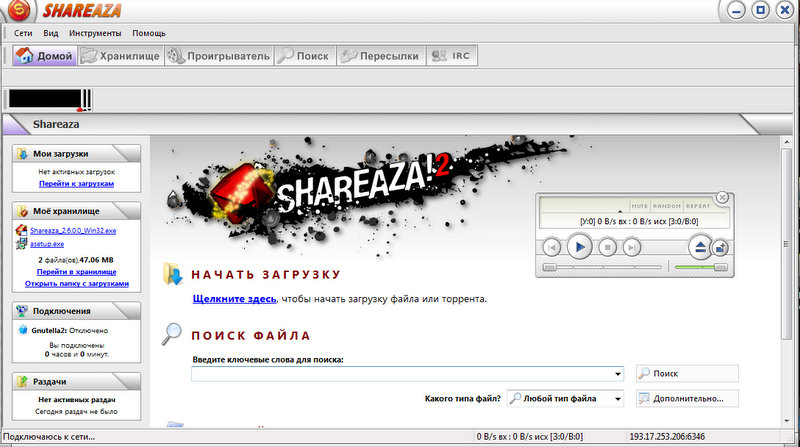Open the Инструменты menu
The height and width of the screenshot is (447, 800).
[x=95, y=33]
